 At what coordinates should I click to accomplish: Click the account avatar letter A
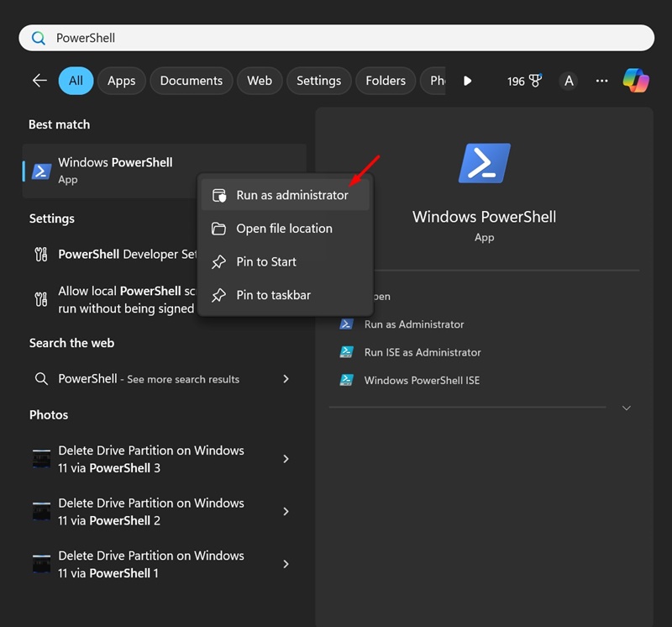coord(569,81)
